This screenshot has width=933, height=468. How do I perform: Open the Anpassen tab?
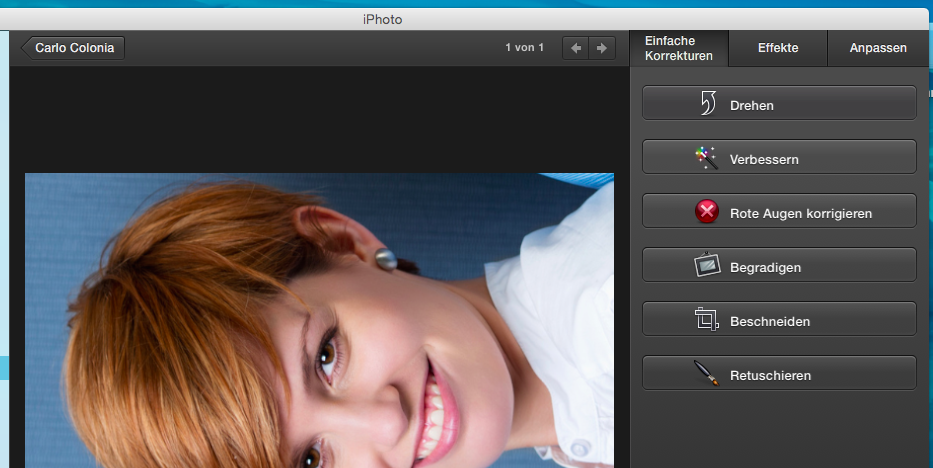coord(878,48)
